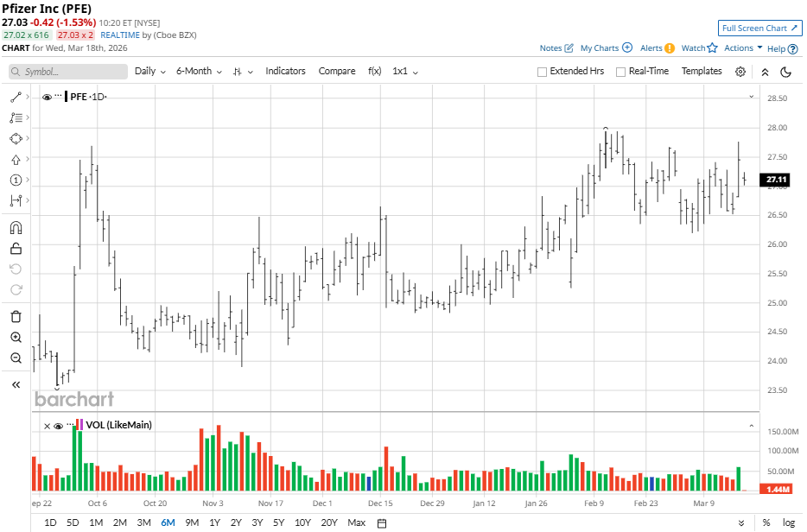Open the My Charts link
This screenshot has width=807, height=532.
pos(599,47)
